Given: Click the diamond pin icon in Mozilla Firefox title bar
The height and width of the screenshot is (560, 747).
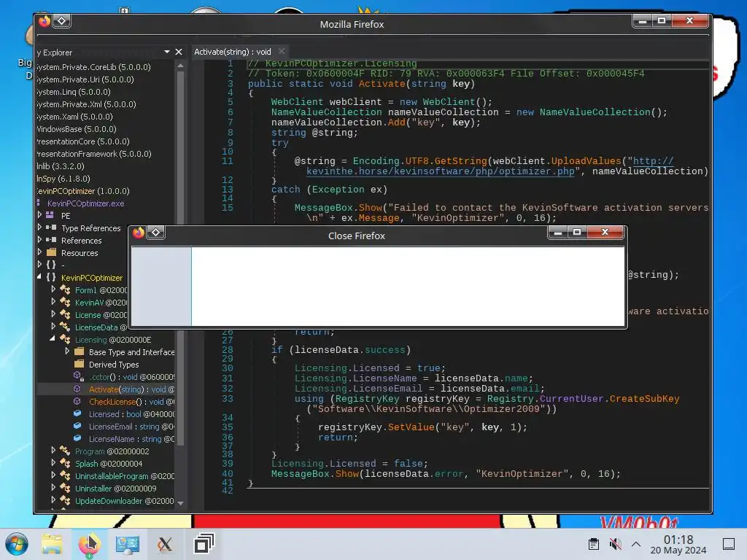Looking at the screenshot, I should point(62,21).
